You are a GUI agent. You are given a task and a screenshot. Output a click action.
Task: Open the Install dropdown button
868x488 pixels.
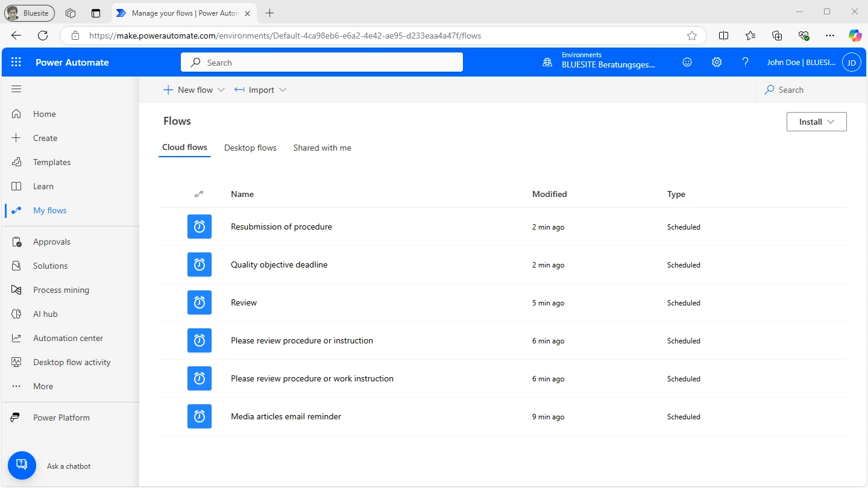point(816,122)
